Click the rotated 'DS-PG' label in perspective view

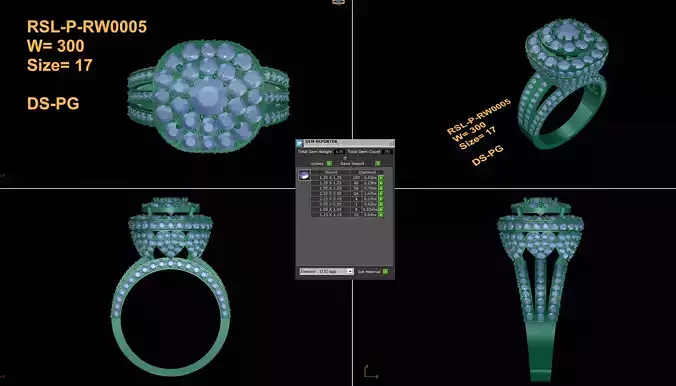point(488,156)
